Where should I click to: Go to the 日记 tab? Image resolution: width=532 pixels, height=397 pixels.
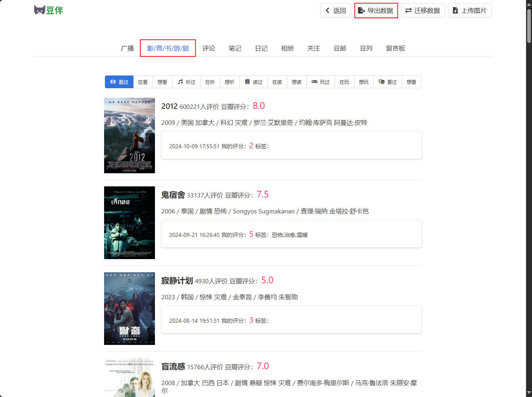261,48
